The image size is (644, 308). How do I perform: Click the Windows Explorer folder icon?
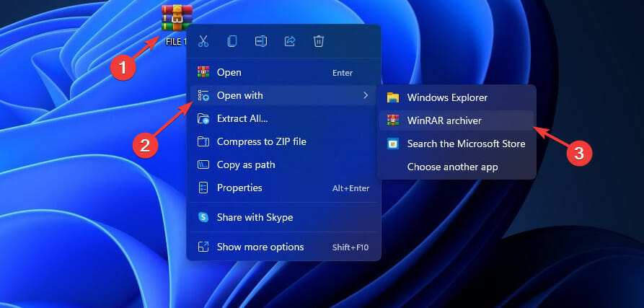[x=393, y=98]
